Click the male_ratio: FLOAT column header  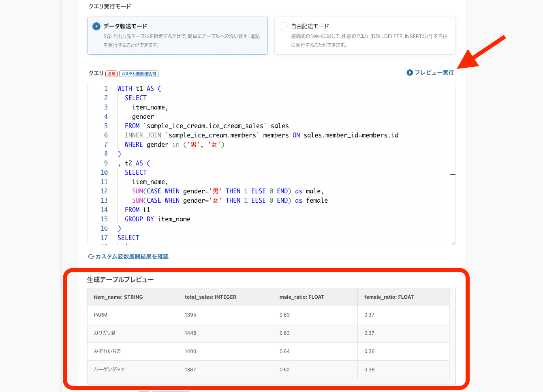pyautogui.click(x=301, y=297)
